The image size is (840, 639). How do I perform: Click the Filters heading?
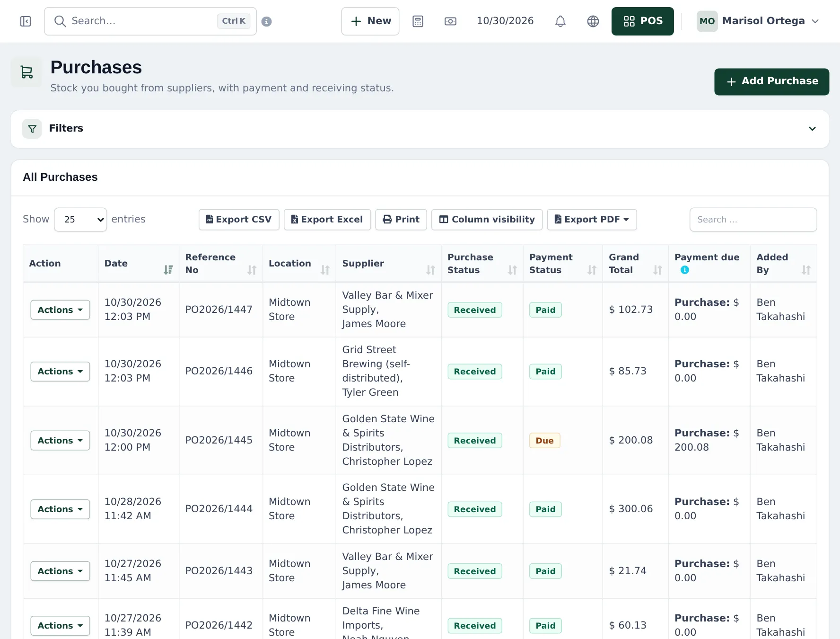click(x=66, y=128)
